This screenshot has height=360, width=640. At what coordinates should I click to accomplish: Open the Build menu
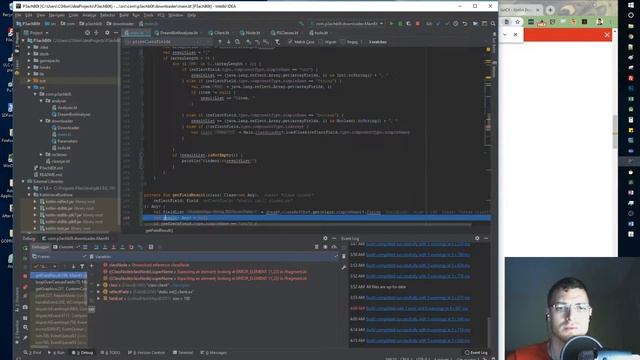click(x=124, y=15)
